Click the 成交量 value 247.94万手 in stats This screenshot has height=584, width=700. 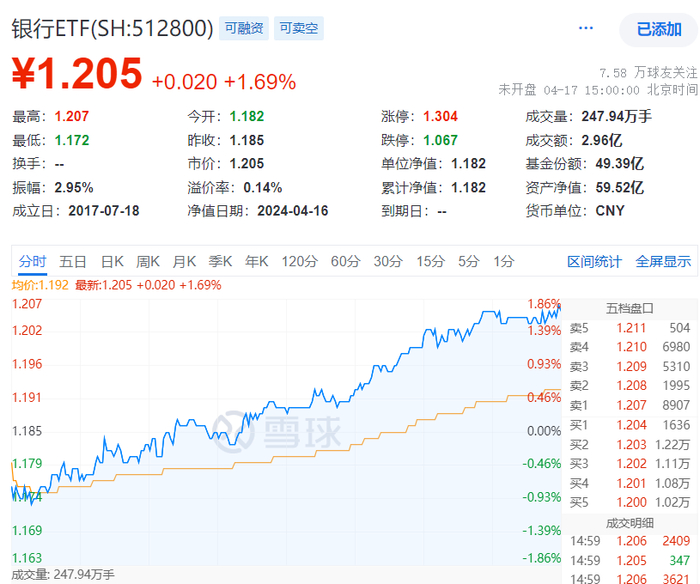click(617, 117)
